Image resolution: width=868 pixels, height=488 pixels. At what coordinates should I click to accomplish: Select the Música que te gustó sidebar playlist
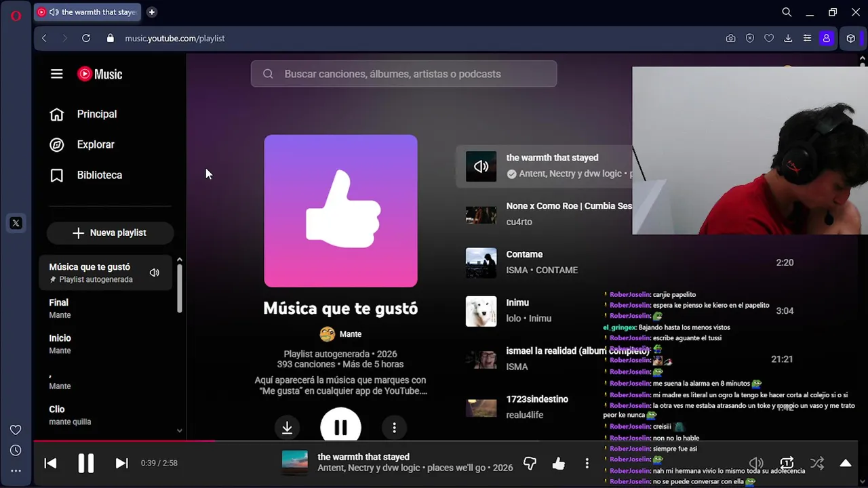(105, 272)
